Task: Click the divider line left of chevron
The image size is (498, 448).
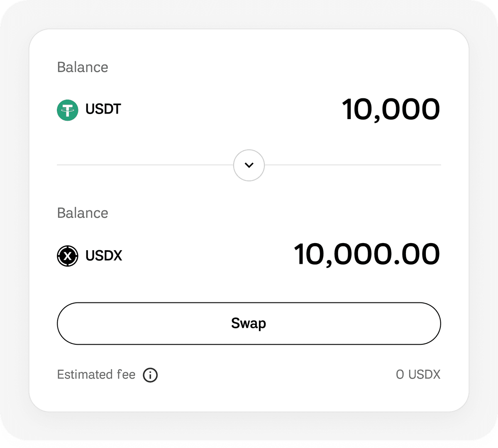Action: [145, 165]
